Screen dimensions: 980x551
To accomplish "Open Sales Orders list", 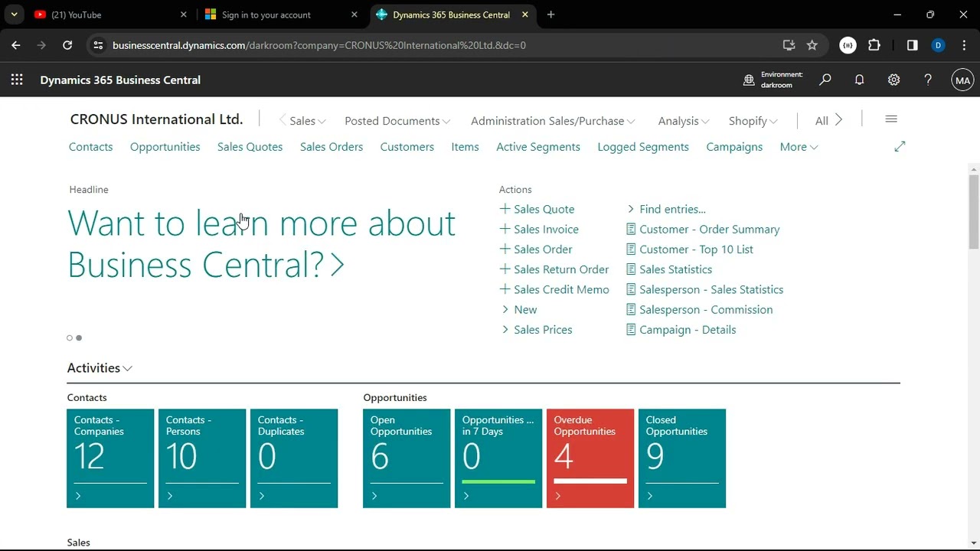I will pyautogui.click(x=332, y=147).
